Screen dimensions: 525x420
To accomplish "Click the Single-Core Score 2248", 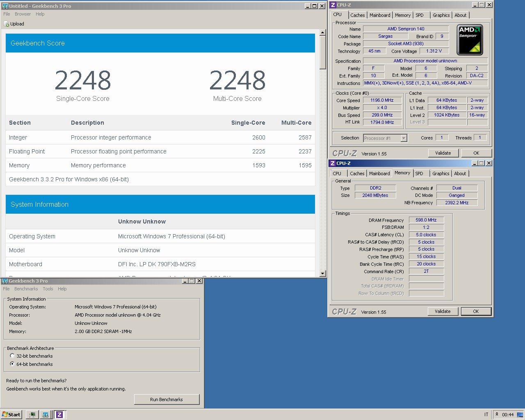I will [x=83, y=80].
